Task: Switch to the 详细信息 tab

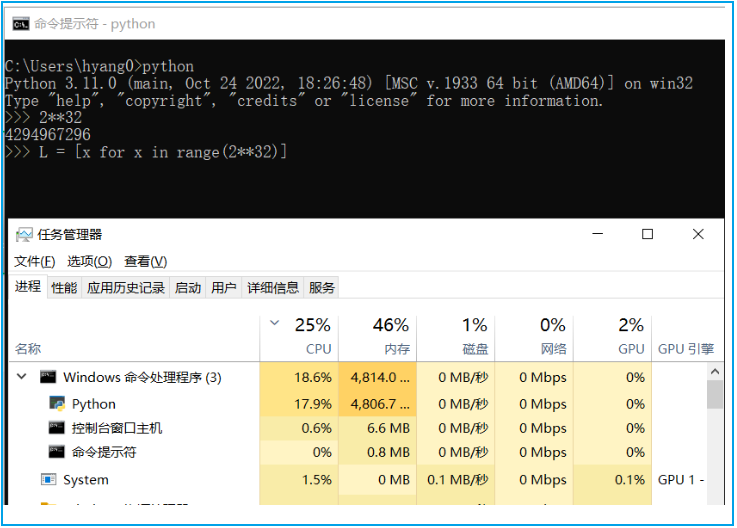Action: [273, 288]
